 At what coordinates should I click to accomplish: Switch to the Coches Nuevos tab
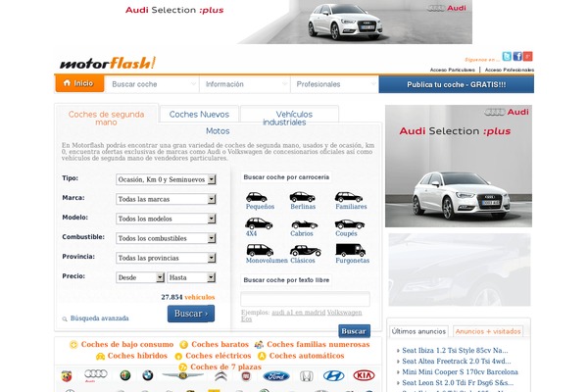click(x=199, y=114)
